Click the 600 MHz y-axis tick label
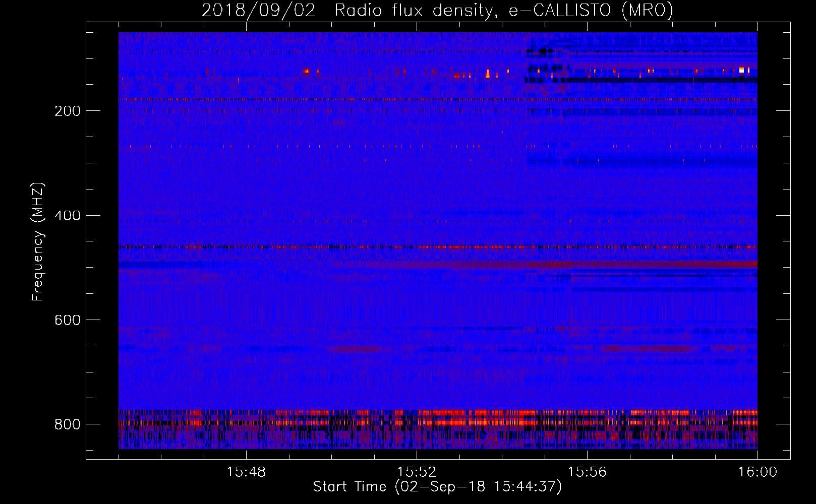This screenshot has width=816, height=504. 68,320
